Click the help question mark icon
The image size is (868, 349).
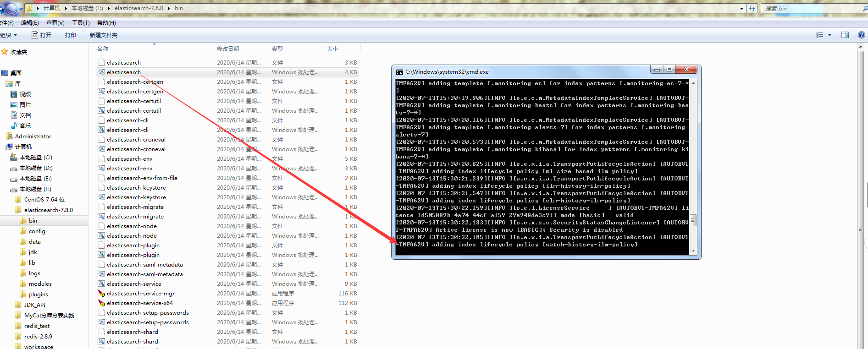(861, 35)
